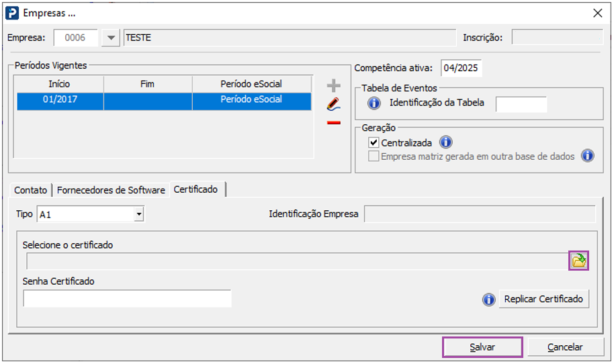Click info icon beside Identificação da Tabela

click(374, 104)
